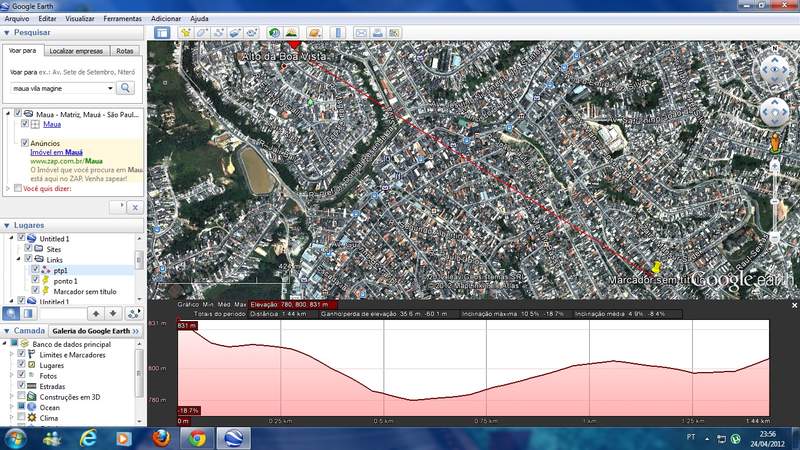Open the ruler measurement tool
Screen dimensions: 800x450
337,33
